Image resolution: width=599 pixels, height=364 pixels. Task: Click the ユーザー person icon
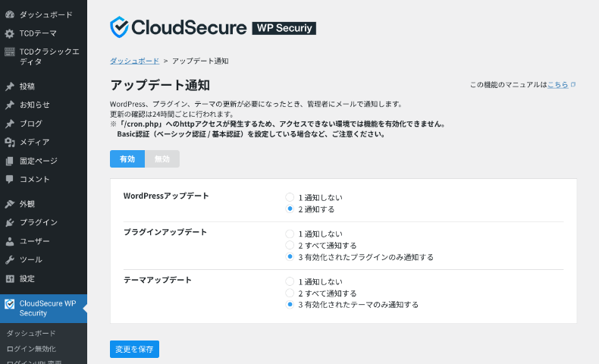(10, 241)
